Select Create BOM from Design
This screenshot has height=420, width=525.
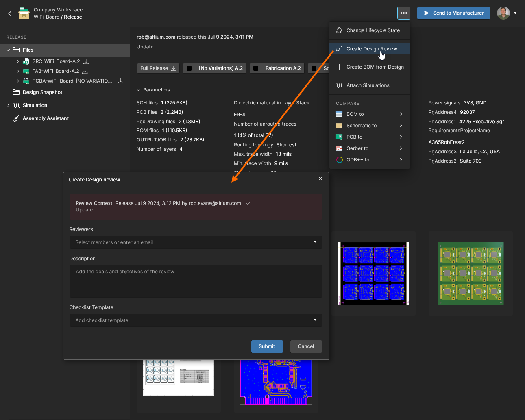click(369, 67)
